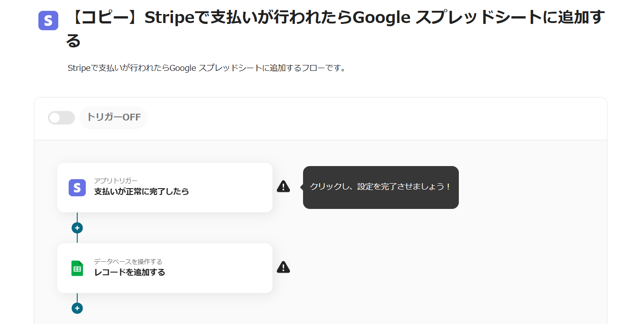Image resolution: width=644 pixels, height=324 pixels.
Task: Click the flow description ending with フローです。
Action: tap(206, 68)
